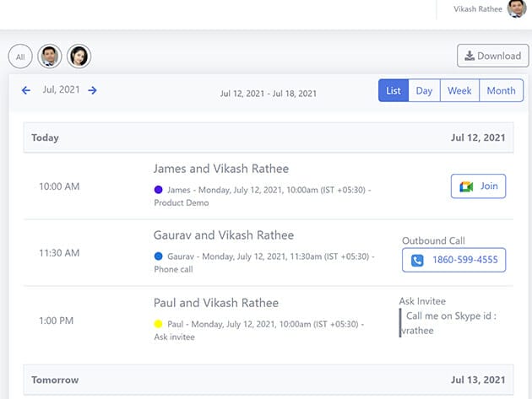The width and height of the screenshot is (532, 399).
Task: Click the Google Meet camera icon
Action: 466,186
